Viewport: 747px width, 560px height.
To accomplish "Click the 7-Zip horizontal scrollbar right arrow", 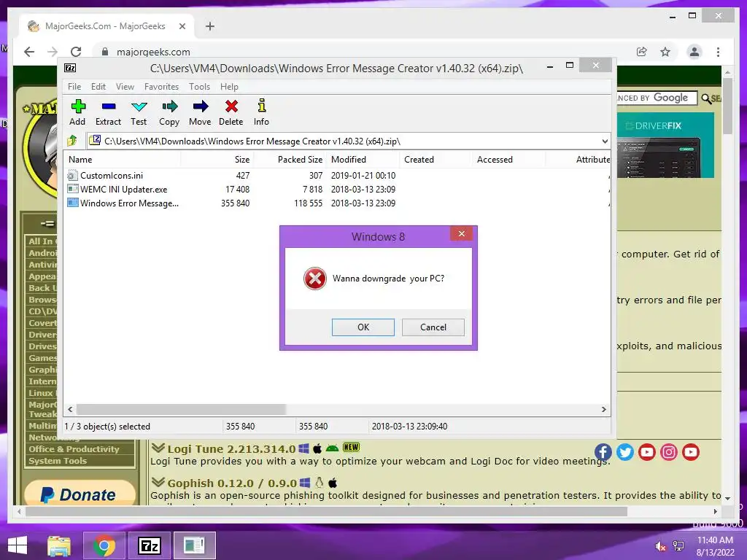I will (x=603, y=409).
